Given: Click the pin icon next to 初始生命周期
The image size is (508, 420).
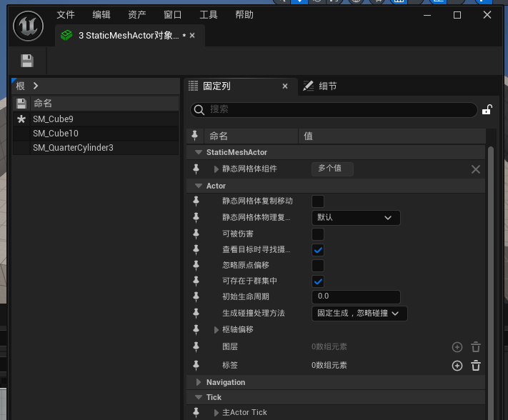Looking at the screenshot, I should coord(196,296).
